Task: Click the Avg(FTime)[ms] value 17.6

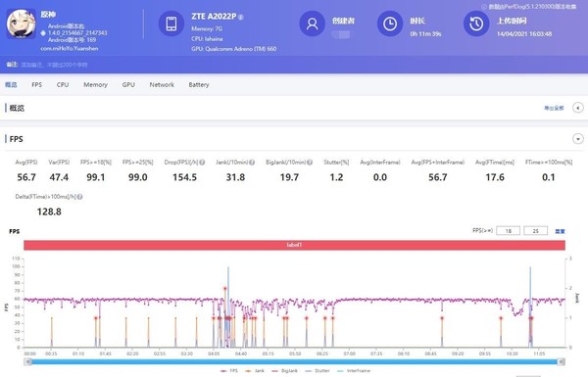Action: coord(495,177)
